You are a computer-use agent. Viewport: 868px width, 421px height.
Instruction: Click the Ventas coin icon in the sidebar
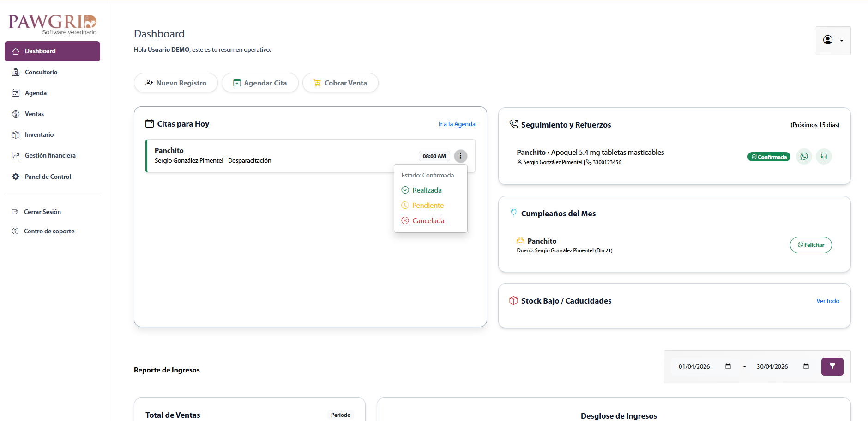pos(16,114)
